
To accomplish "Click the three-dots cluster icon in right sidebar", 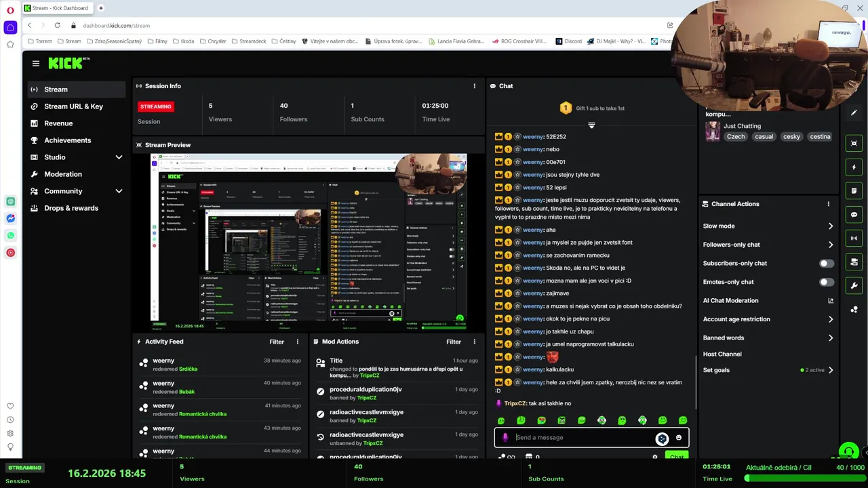I will pyautogui.click(x=854, y=309).
